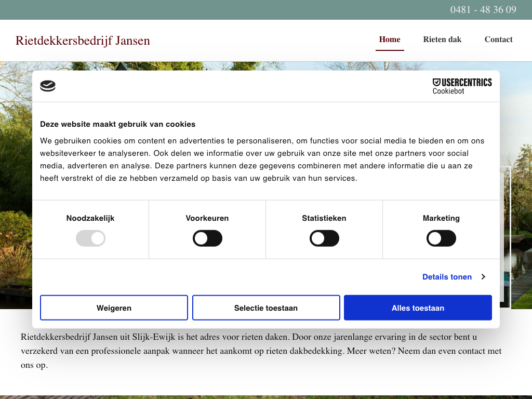The height and width of the screenshot is (399, 532).
Task: Enable the Voorkeuren cookies switch
Action: pyautogui.click(x=207, y=238)
